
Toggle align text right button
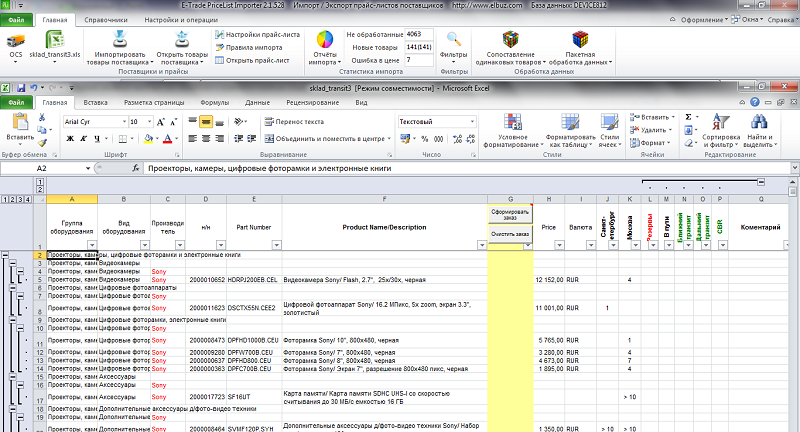(x=219, y=139)
